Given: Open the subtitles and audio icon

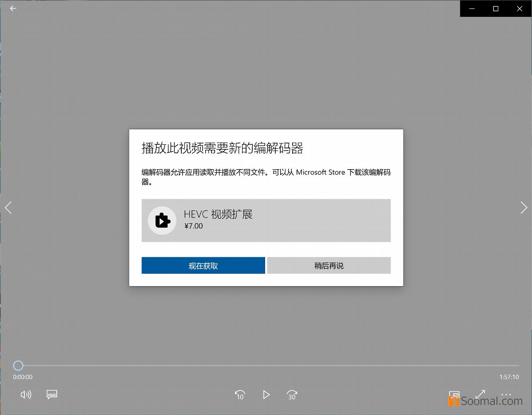Looking at the screenshot, I should click(x=52, y=395).
